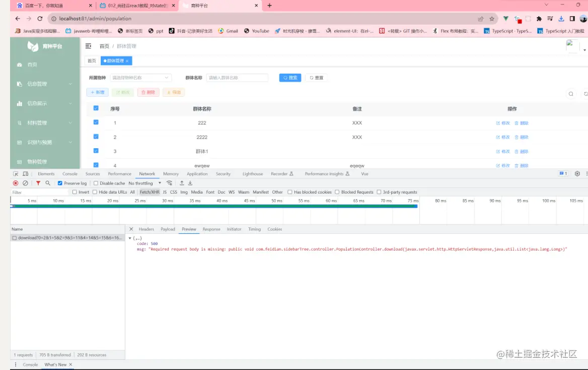588x370 pixels.
Task: Switch to the Vue DevTools tab
Action: tap(364, 173)
